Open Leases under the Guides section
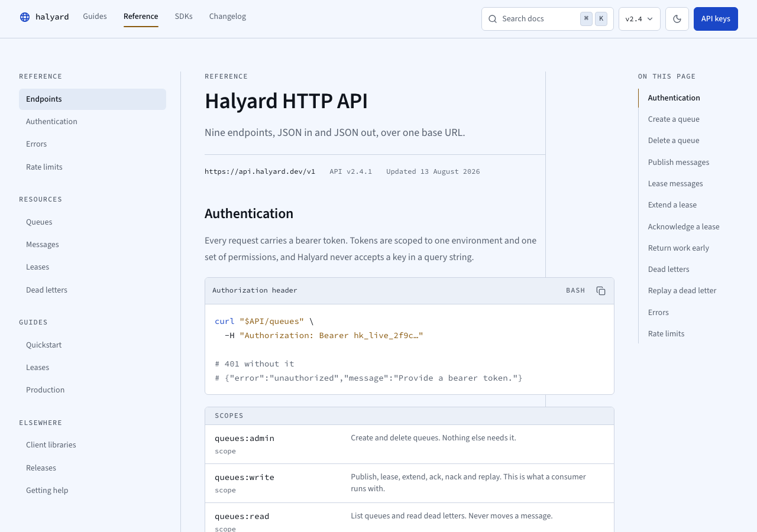757x532 pixels. point(92,368)
